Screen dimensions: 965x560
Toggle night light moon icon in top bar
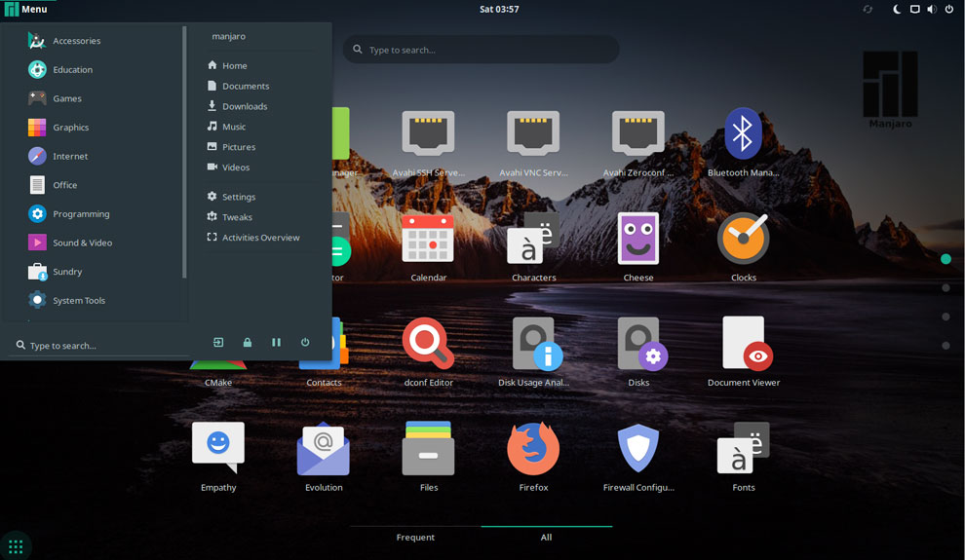point(898,9)
